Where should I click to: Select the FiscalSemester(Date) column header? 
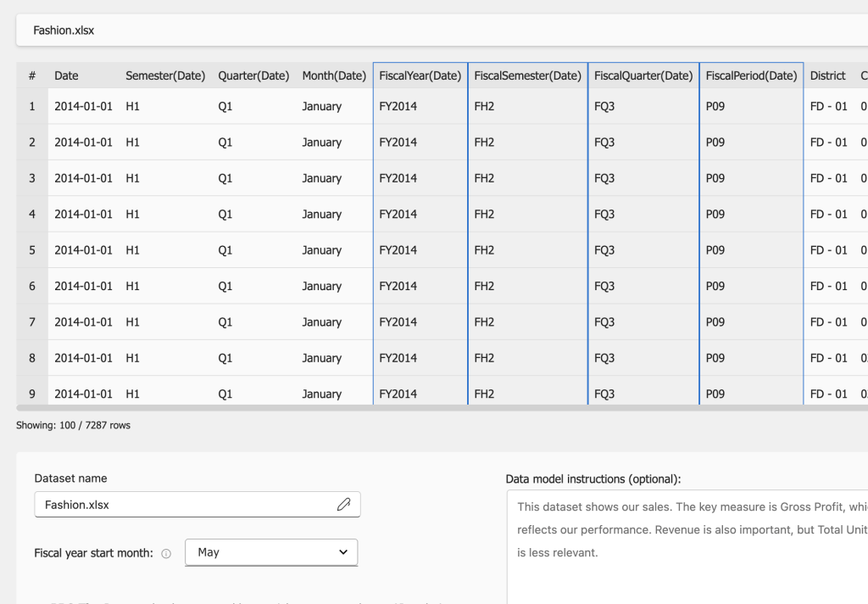(x=527, y=75)
